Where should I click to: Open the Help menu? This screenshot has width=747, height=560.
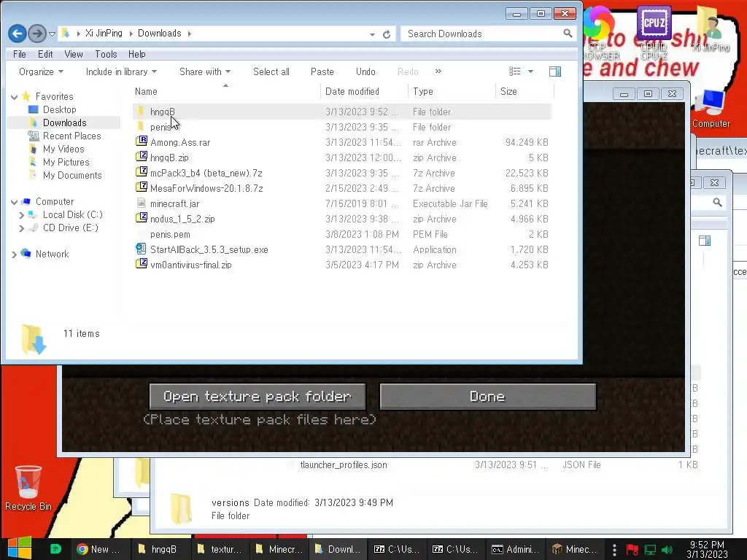pyautogui.click(x=136, y=54)
